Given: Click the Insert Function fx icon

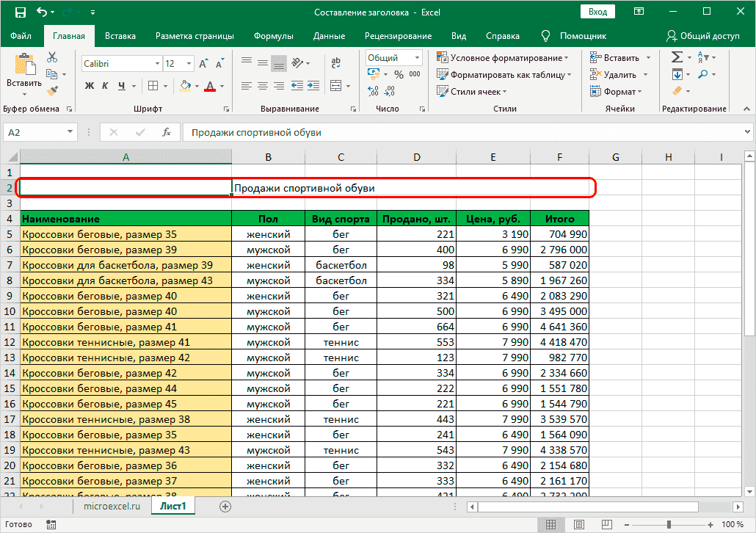Looking at the screenshot, I should tap(167, 132).
